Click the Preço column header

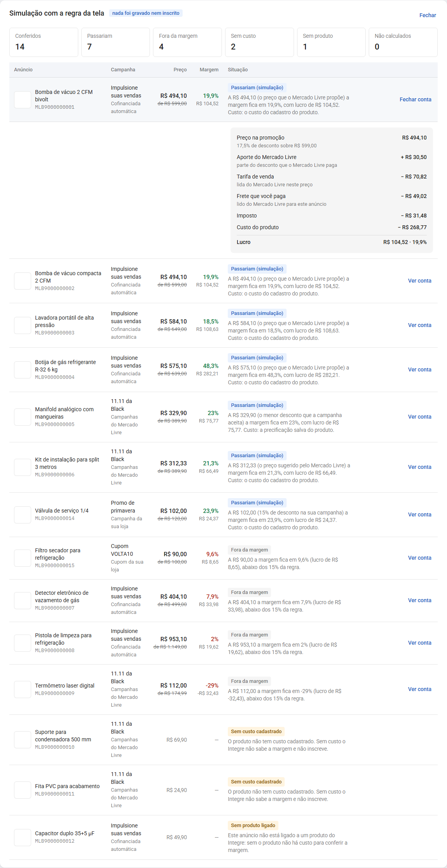tap(180, 70)
